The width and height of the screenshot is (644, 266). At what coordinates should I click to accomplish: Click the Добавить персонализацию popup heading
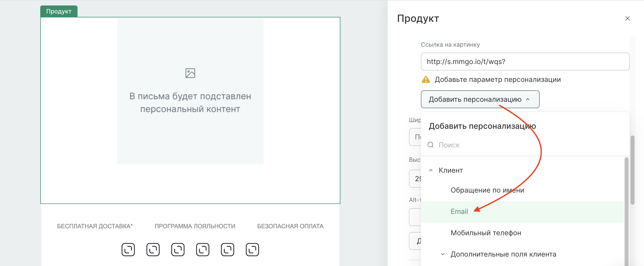click(482, 126)
